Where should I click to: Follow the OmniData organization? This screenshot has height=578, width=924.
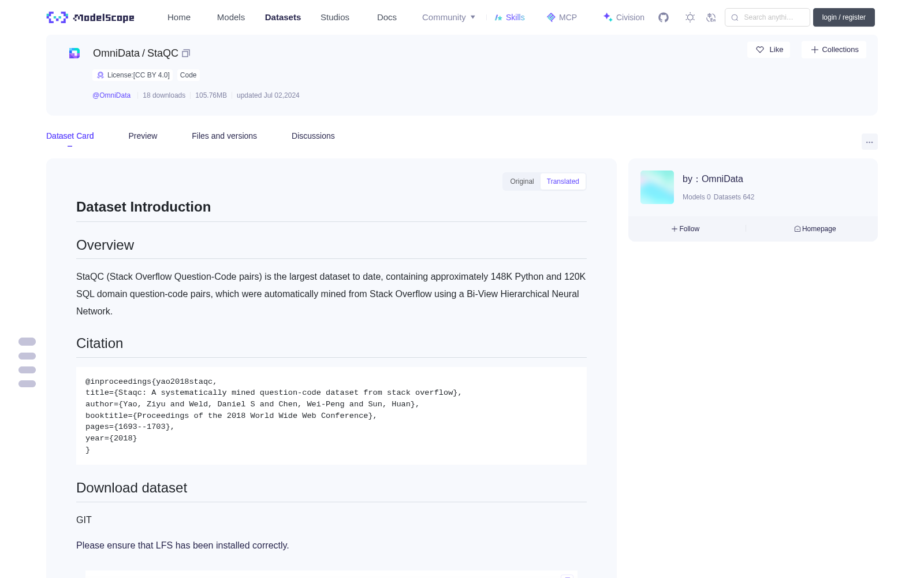tap(685, 229)
